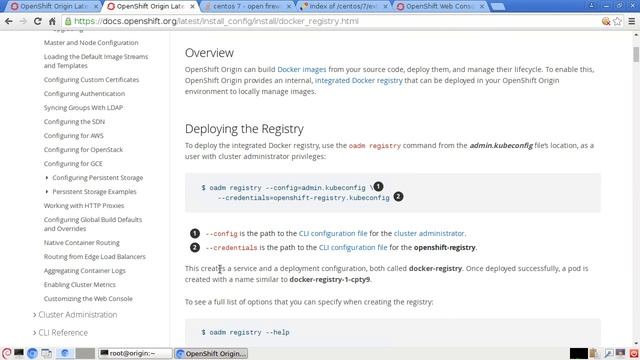Open a new browser tab
Screen dimensions: 640x360
(x=498, y=6)
